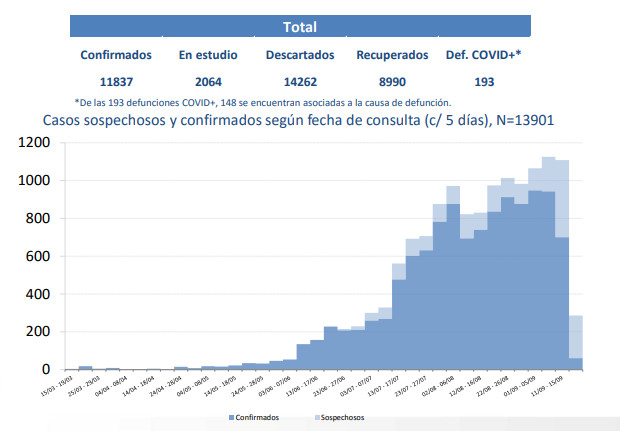Viewport: 620px width, 431px height.
Task: Select the Recuperados value 8990
Action: coord(392,82)
